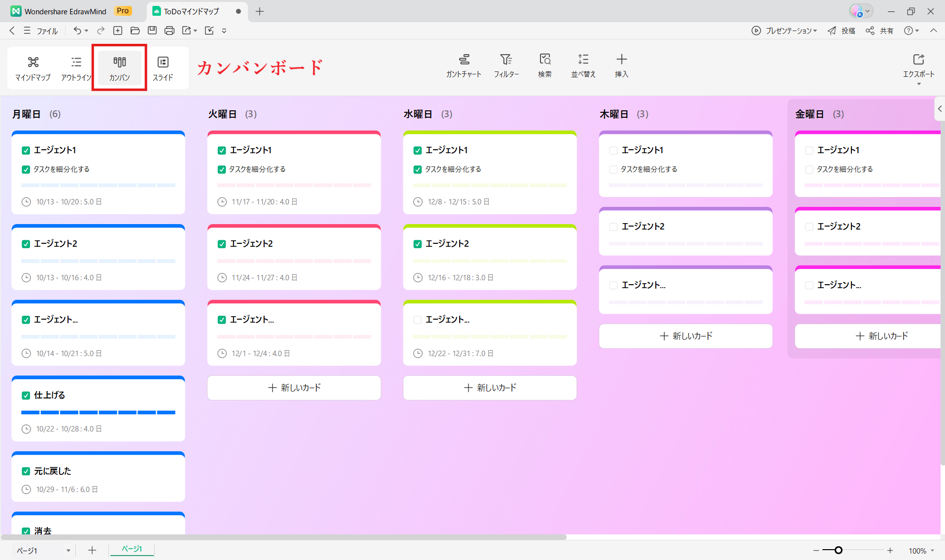
Task: Check タスクを細分化する under 木曜日 エージェント1
Action: 613,169
